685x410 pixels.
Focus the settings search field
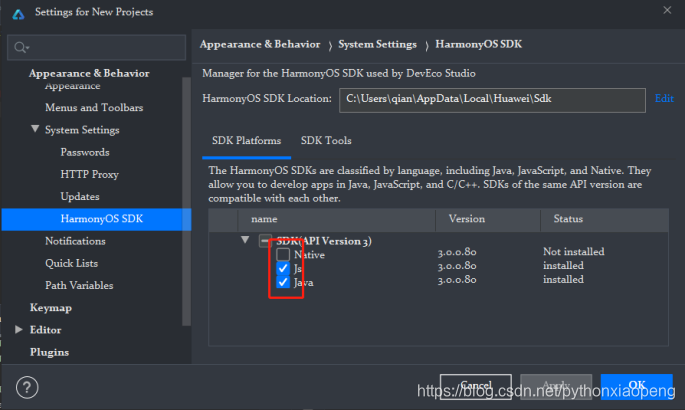97,47
